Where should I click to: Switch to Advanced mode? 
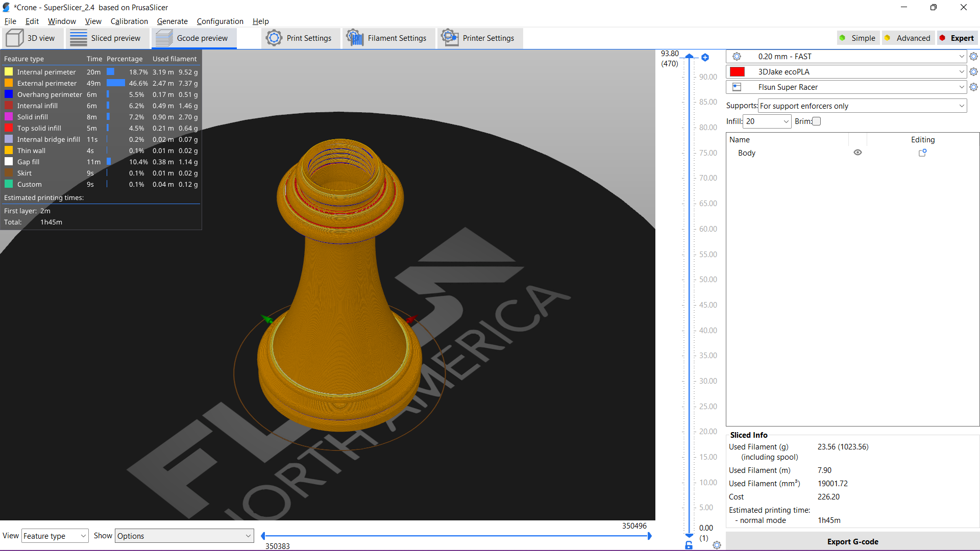(x=908, y=38)
